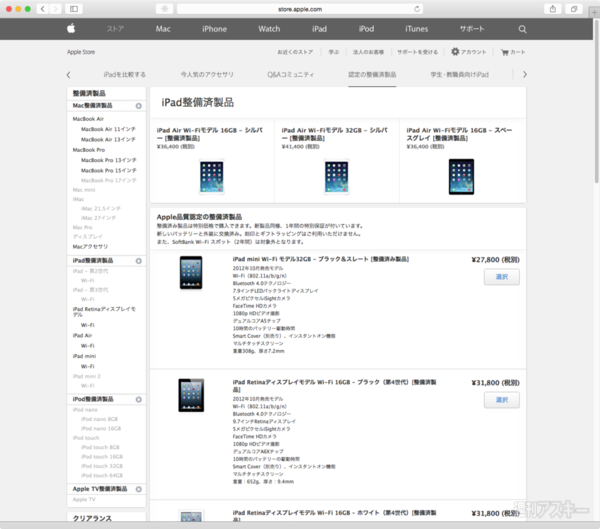
Task: Select the 学生・教職員向けiPad tab
Action: [460, 75]
